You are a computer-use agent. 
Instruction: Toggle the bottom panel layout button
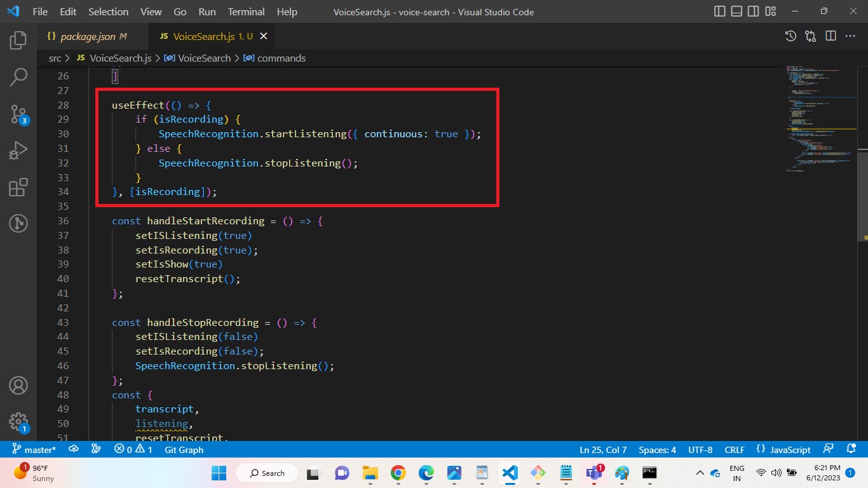click(x=736, y=11)
